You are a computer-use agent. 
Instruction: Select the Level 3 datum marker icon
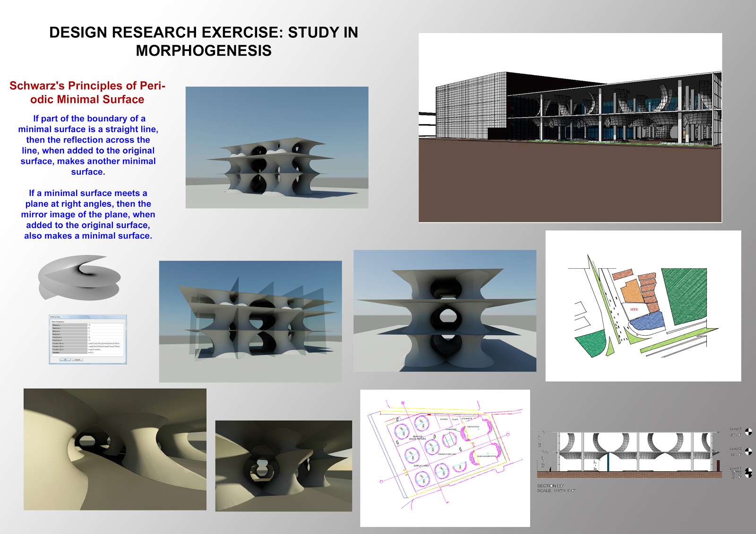(748, 432)
